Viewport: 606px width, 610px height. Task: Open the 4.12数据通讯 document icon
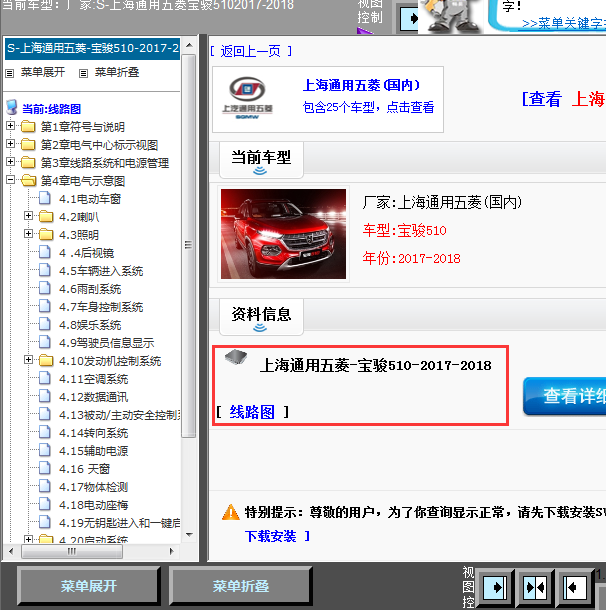tap(45, 396)
